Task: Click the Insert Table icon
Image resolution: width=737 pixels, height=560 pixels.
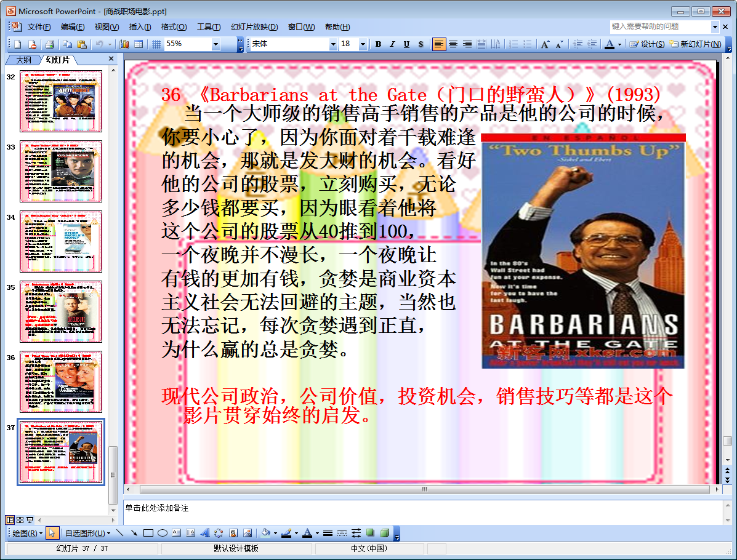Action: pos(139,44)
